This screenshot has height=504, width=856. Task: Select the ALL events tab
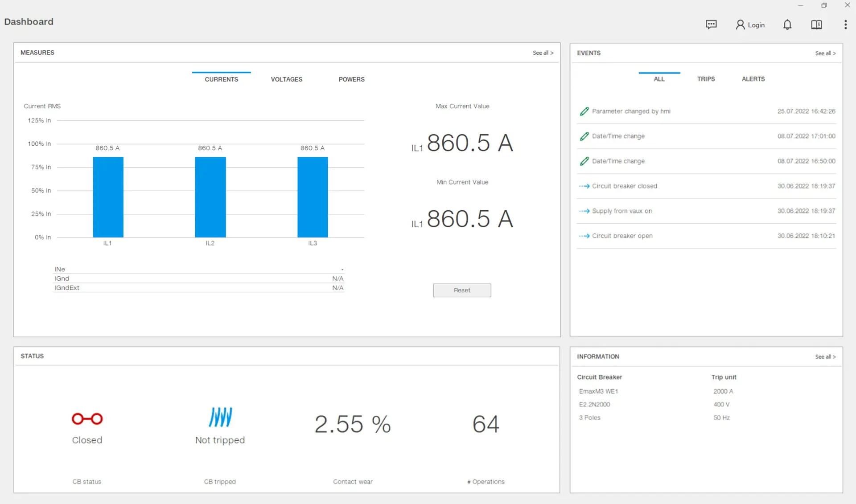click(x=659, y=79)
